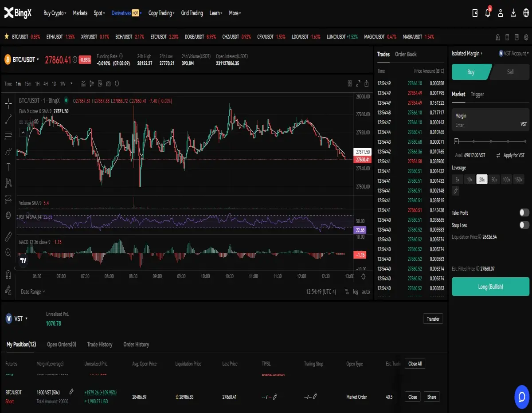Screen dimensions: 532x413
Task: Toggle log scale on chart
Action: (x=356, y=291)
